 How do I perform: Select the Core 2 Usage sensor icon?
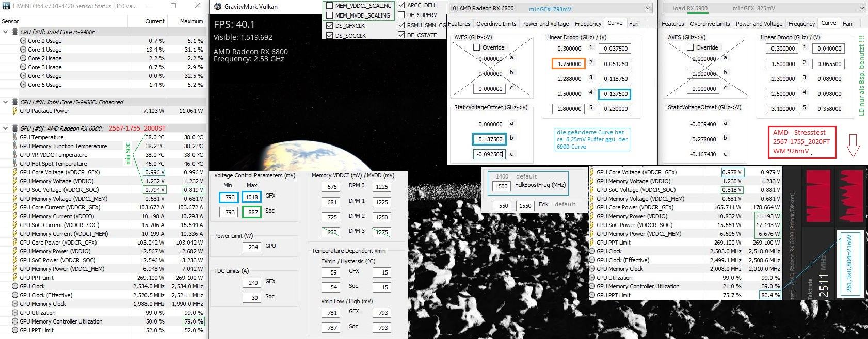coord(23,58)
